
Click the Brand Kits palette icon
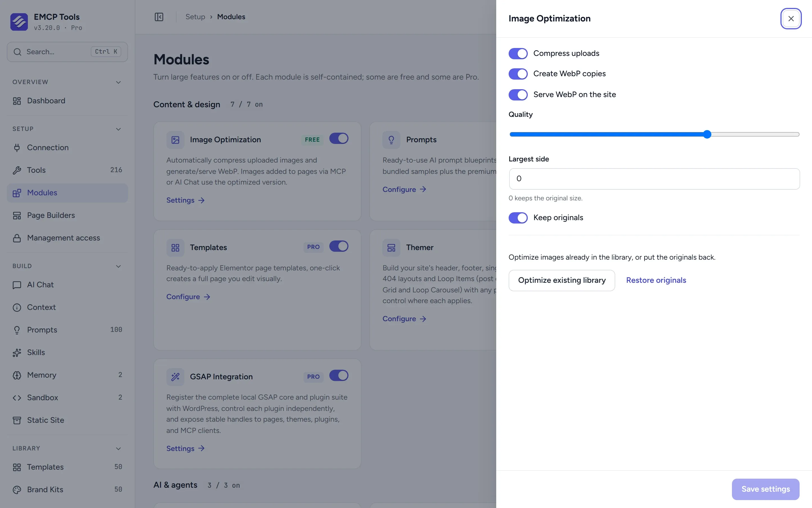[x=17, y=490]
